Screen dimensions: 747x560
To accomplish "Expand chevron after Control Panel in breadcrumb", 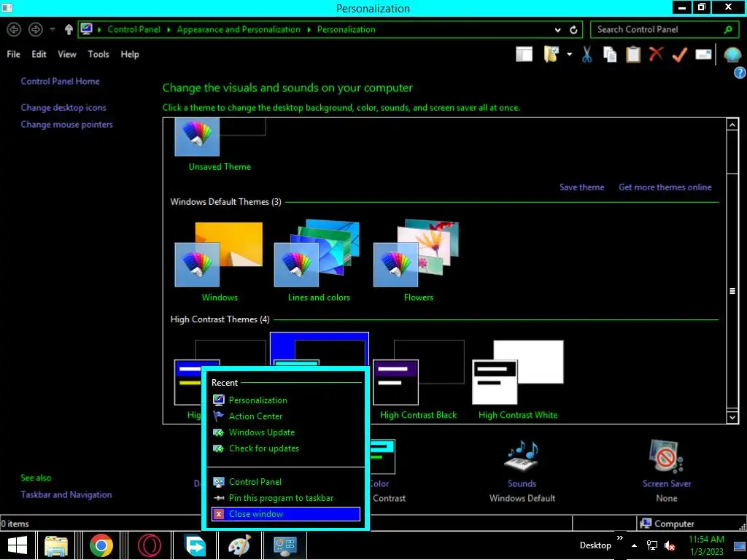I will click(169, 29).
